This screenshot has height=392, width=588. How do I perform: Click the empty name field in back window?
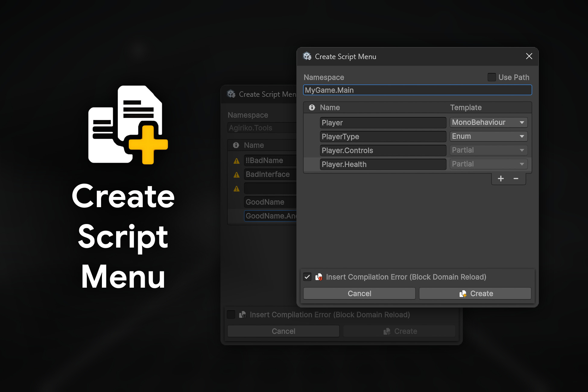pyautogui.click(x=270, y=188)
